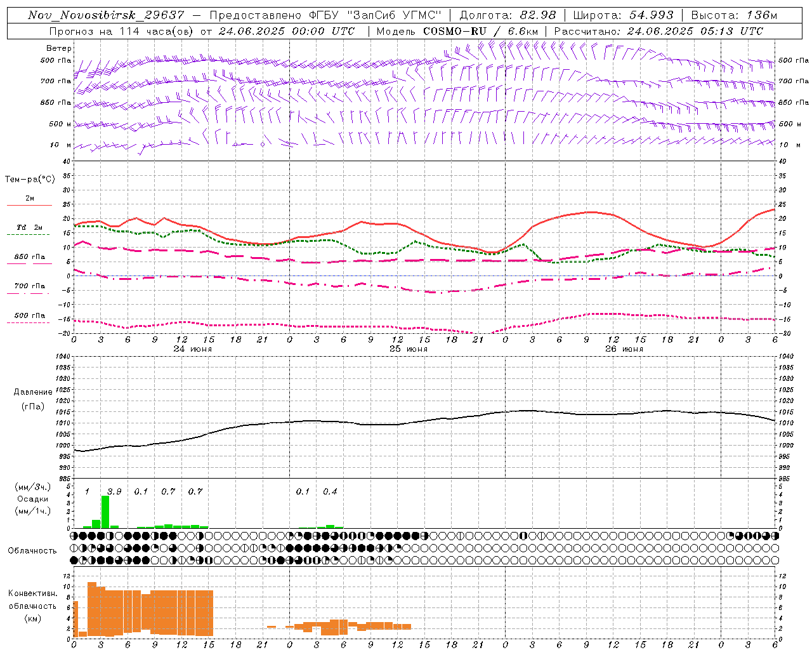Click the model name COSMO-RU / 6.6км
This screenshot has width=812, height=650.
click(480, 31)
